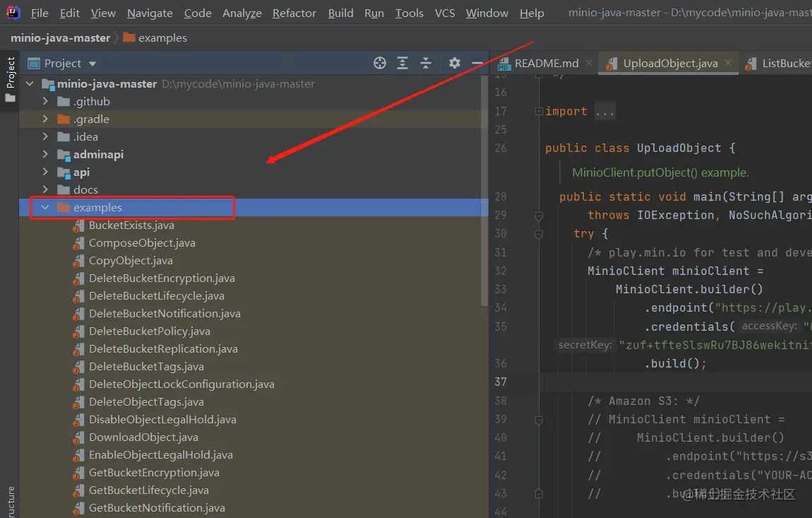
Task: Click examples in the navigation breadcrumb
Action: (162, 38)
